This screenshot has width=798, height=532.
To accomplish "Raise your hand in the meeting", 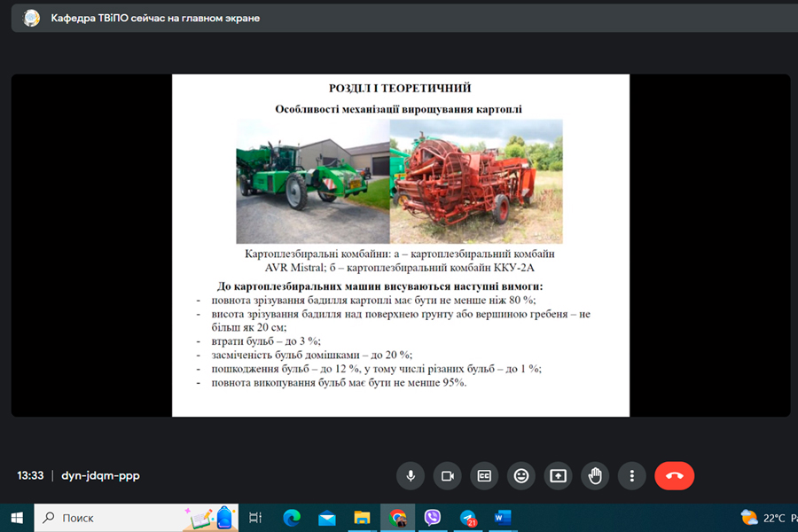I will 595,475.
